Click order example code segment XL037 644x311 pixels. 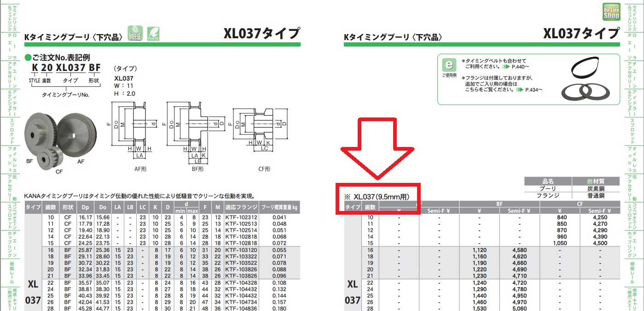70,68
